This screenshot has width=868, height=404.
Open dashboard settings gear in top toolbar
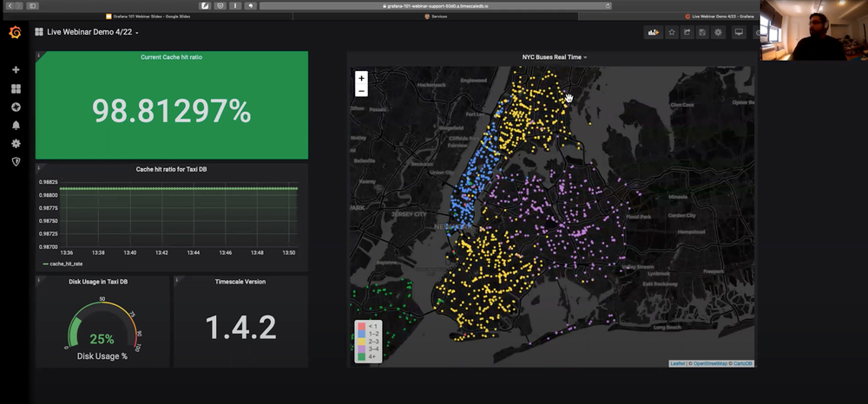[718, 33]
